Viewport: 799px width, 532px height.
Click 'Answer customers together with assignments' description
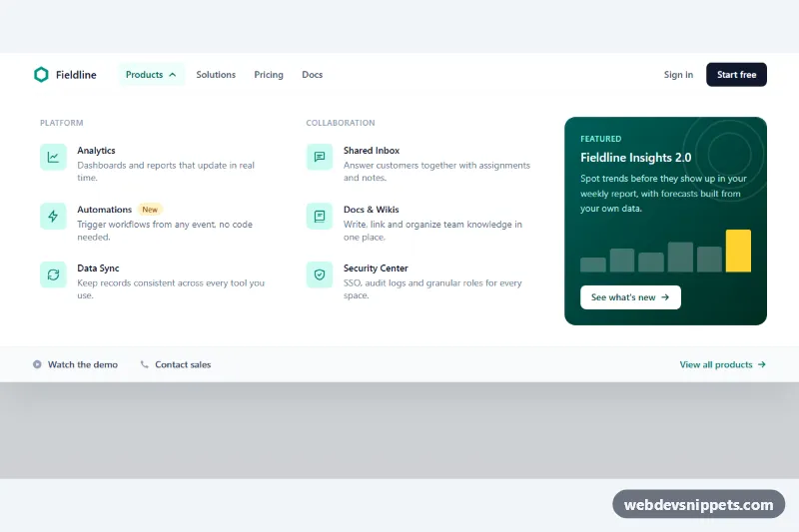click(436, 171)
